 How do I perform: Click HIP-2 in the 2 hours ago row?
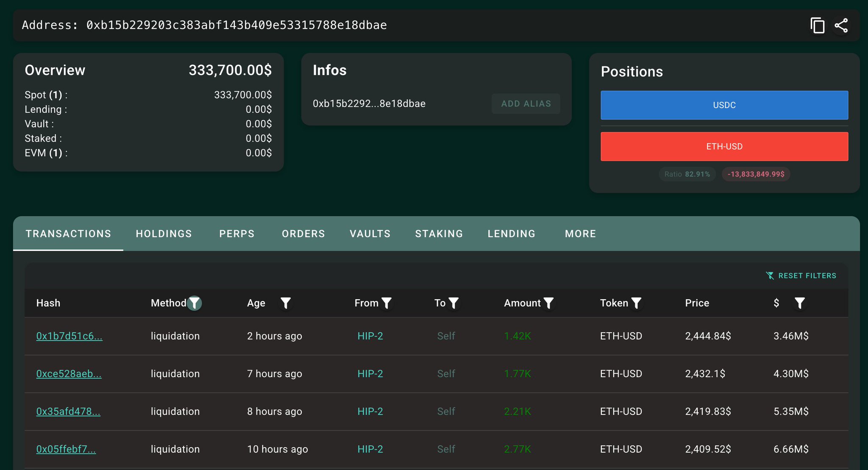tap(370, 336)
